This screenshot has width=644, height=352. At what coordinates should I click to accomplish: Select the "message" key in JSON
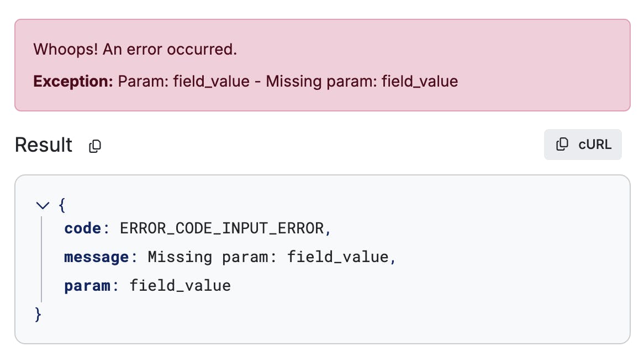click(97, 257)
